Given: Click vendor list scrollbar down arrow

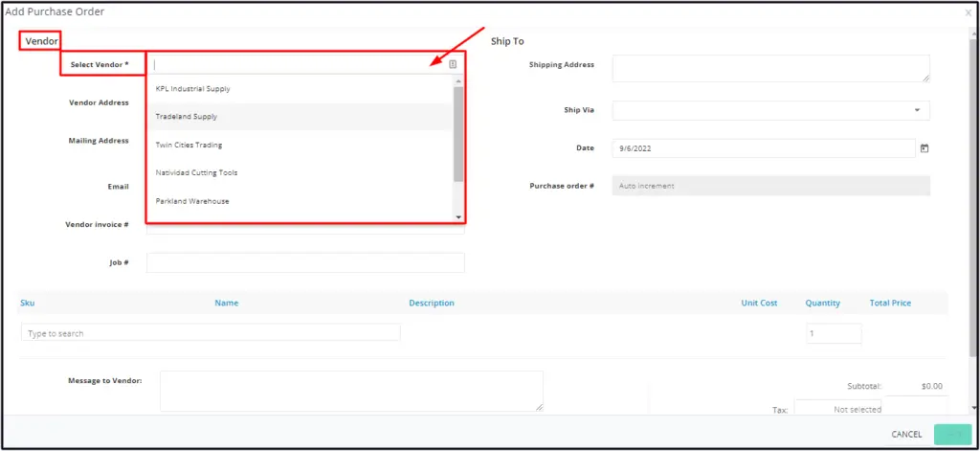Looking at the screenshot, I should click(458, 217).
